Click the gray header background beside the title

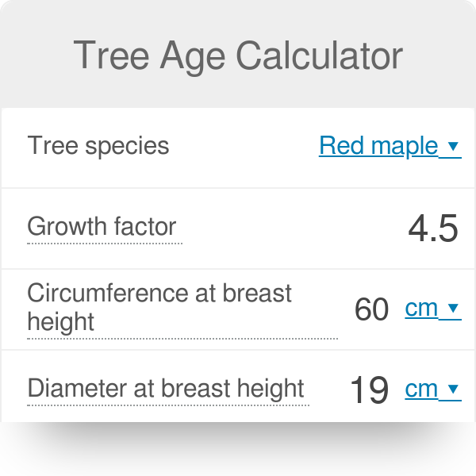click(32, 56)
